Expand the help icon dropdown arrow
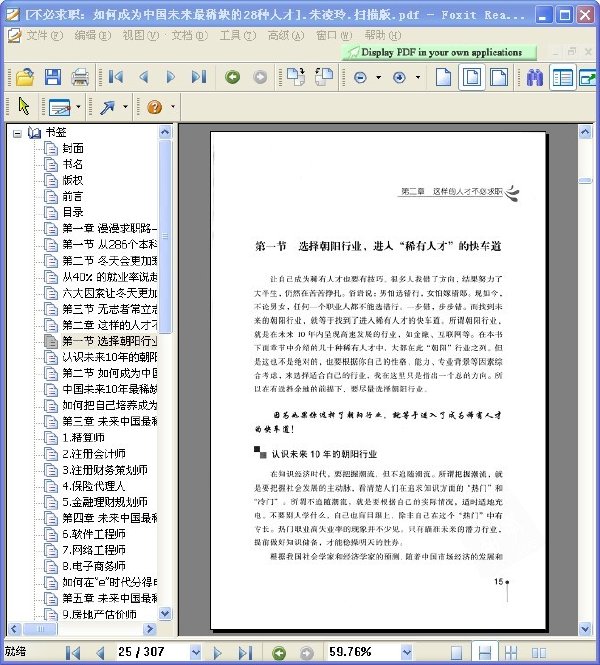This screenshot has height=665, width=600. (x=173, y=106)
